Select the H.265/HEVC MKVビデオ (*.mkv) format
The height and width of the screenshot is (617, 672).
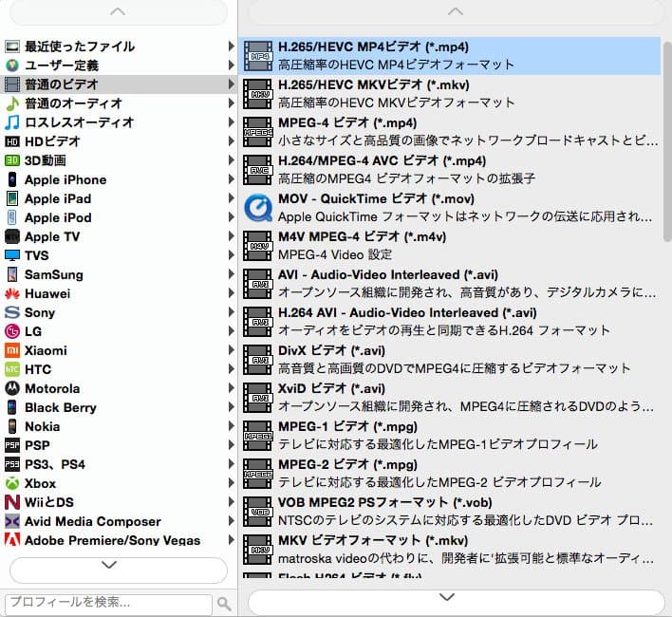pyautogui.click(x=451, y=94)
